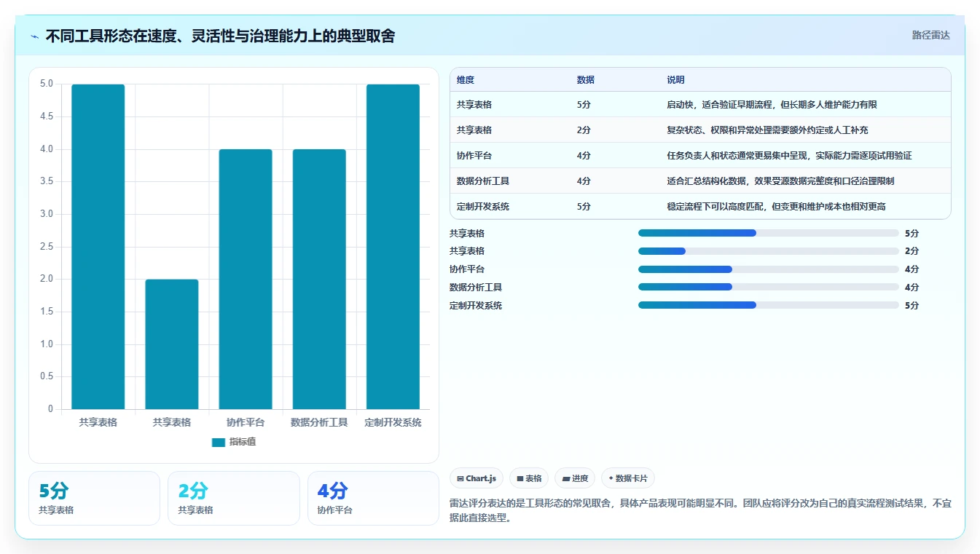
Task: Select the 进度 chip
Action: pyautogui.click(x=575, y=478)
